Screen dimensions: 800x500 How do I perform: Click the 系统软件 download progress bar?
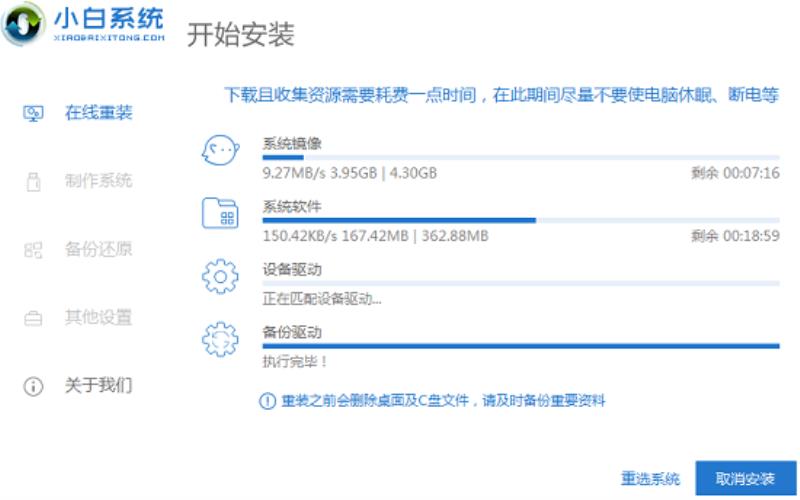coord(521,220)
